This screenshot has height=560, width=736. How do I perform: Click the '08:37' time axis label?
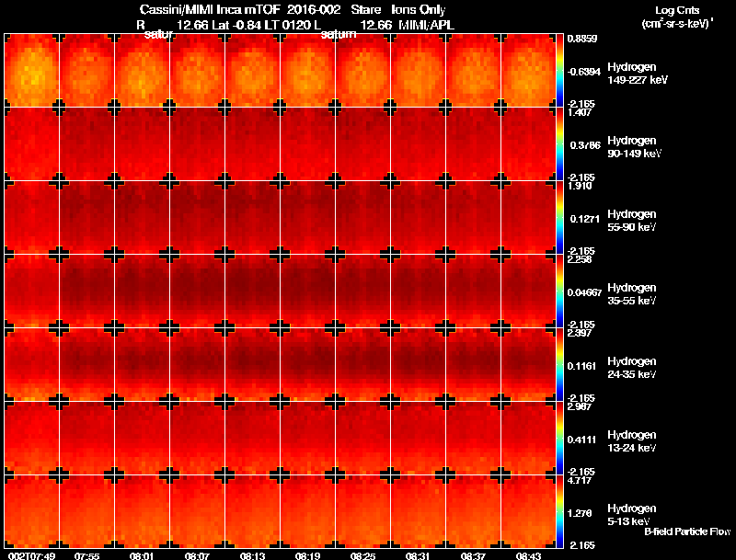473,555
